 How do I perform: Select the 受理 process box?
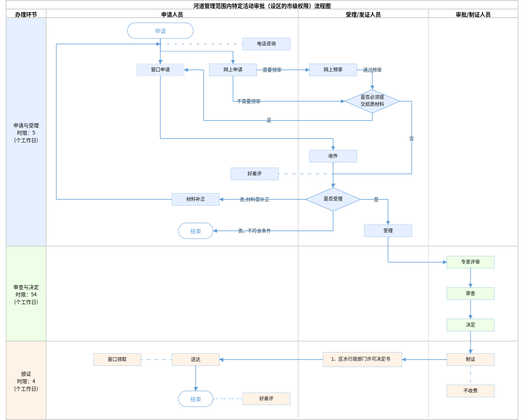pyautogui.click(x=388, y=231)
